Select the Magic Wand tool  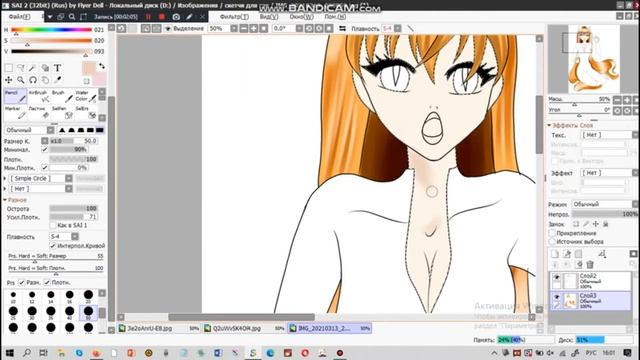33,68
